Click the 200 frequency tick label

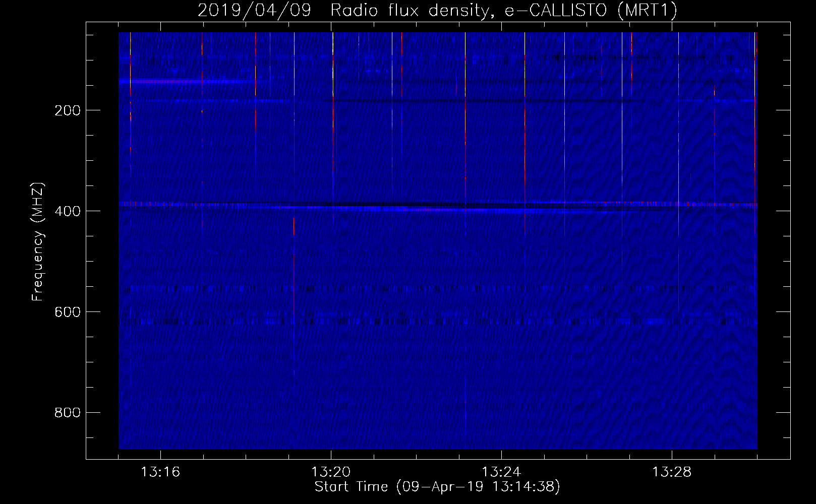68,110
